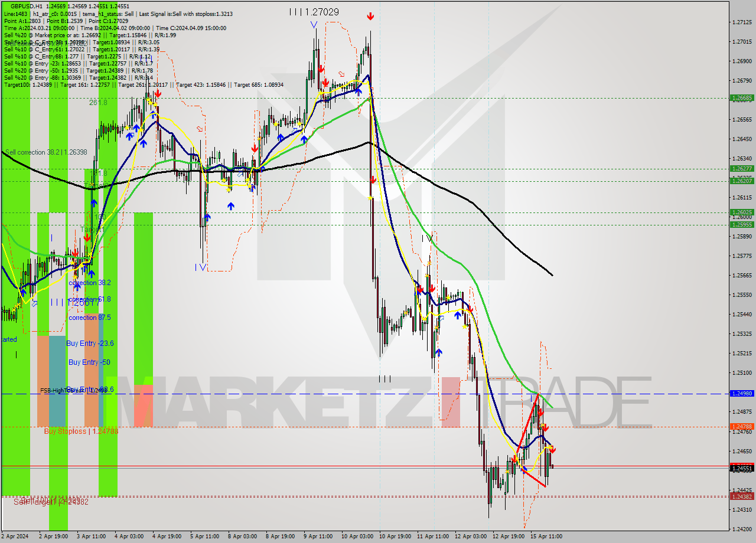Click the '5 Apr 11:00' time label

[204, 537]
